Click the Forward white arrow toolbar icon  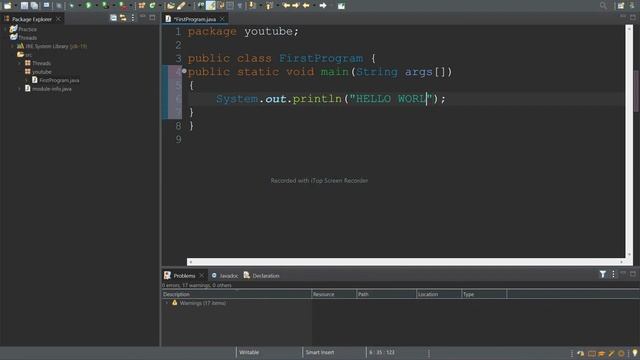(x=323, y=6)
